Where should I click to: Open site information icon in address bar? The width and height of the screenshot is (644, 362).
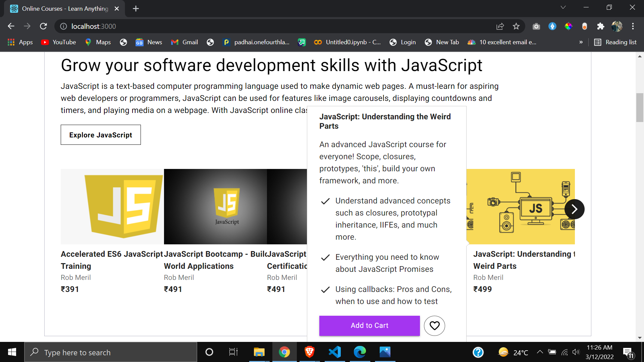[x=63, y=26]
